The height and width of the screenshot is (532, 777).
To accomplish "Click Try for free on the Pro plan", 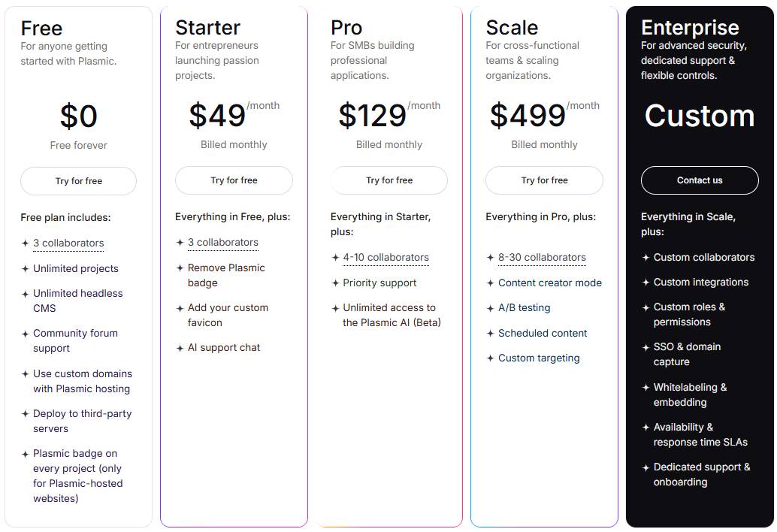I will [x=388, y=180].
